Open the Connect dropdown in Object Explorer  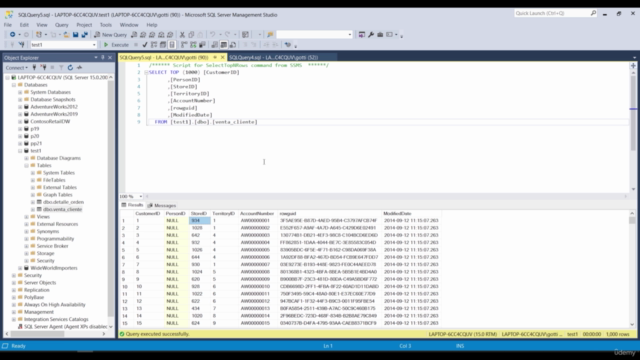tap(17, 68)
